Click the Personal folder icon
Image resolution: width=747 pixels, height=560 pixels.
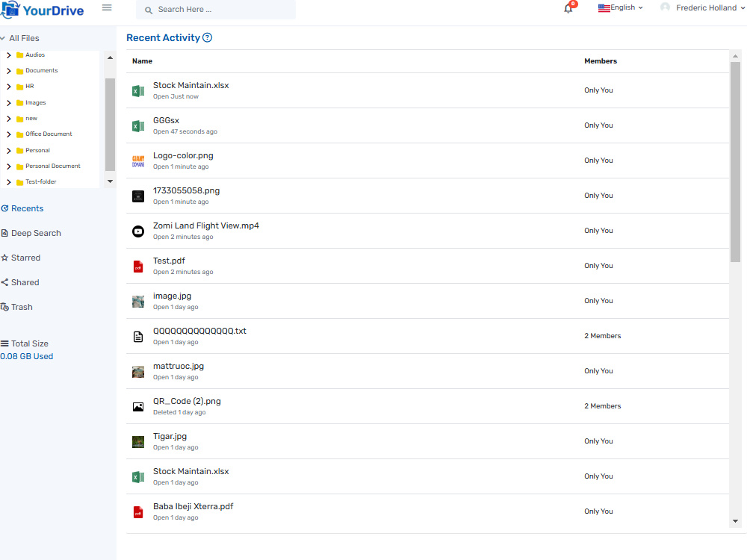[19, 151]
